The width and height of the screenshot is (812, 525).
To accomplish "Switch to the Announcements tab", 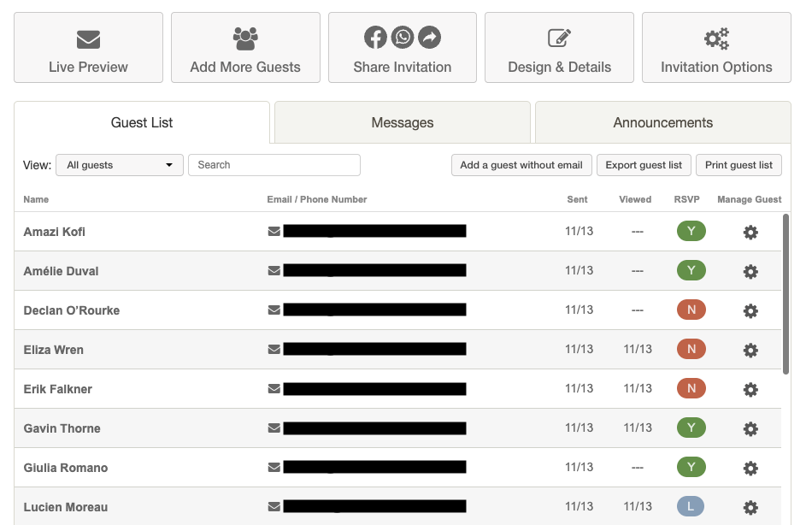I will (x=663, y=122).
